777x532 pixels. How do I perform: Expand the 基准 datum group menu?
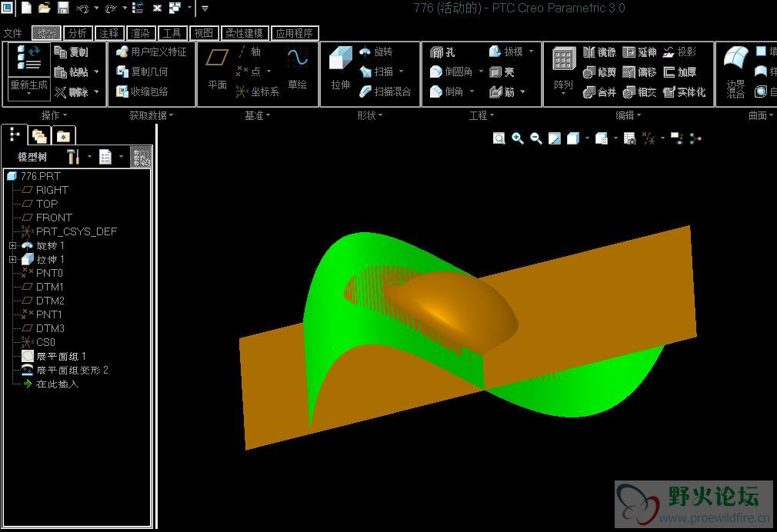point(258,115)
